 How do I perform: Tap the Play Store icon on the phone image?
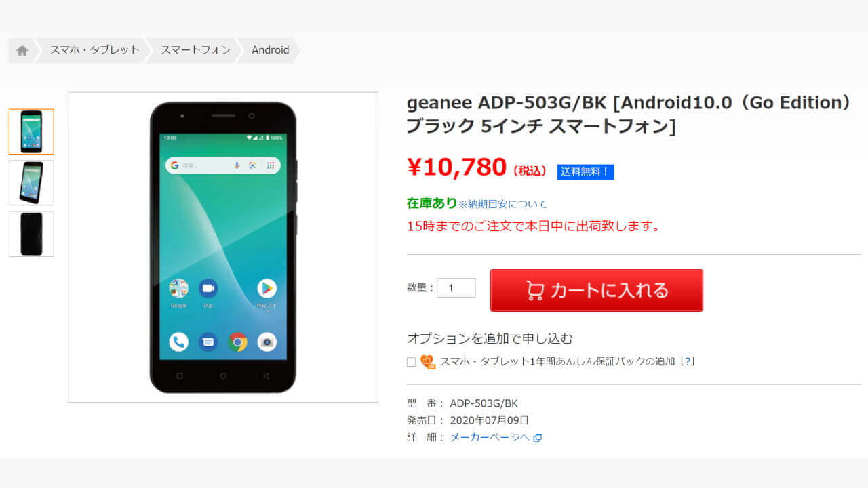tap(267, 289)
